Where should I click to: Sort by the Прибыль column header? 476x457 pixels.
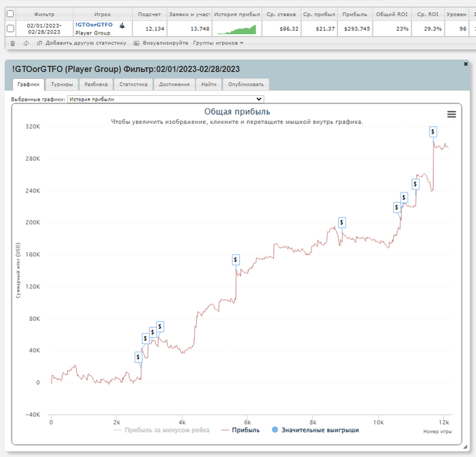354,14
